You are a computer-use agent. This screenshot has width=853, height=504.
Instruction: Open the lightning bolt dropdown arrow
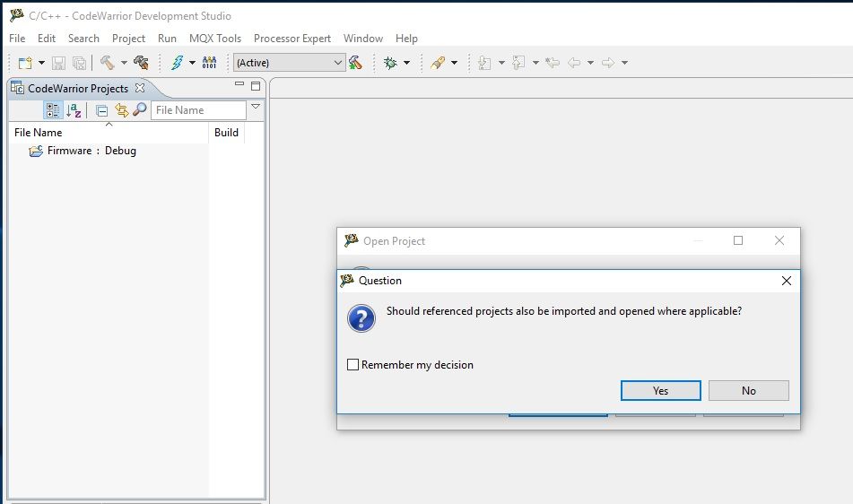tap(192, 63)
